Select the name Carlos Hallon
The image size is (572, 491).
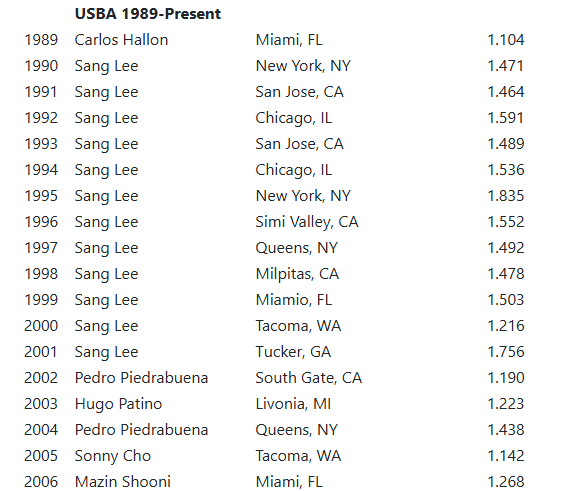click(x=121, y=40)
